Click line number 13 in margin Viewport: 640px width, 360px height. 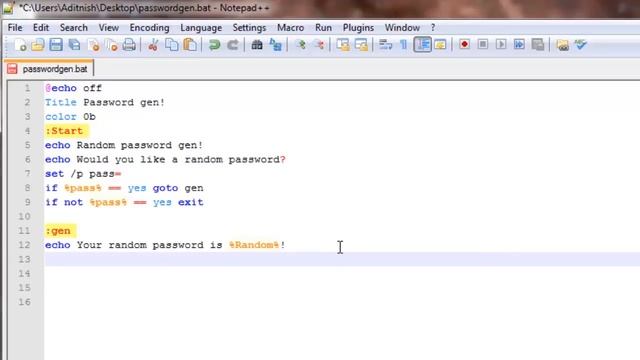24,259
